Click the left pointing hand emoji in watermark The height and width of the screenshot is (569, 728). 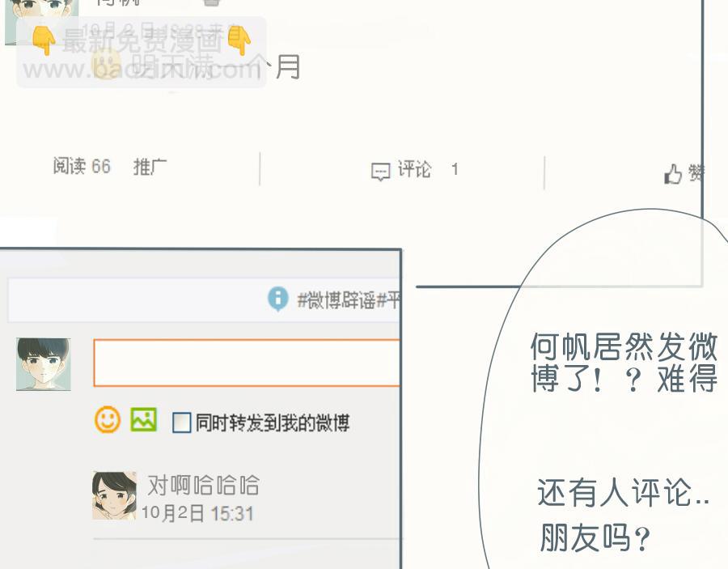pos(44,40)
